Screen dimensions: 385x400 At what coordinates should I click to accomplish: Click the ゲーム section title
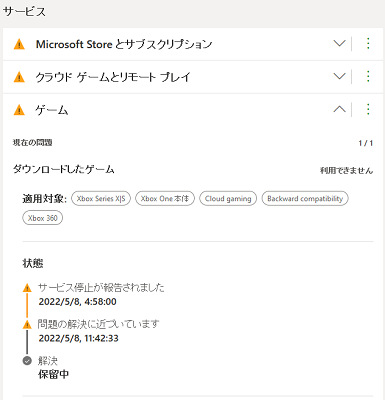[x=52, y=110]
